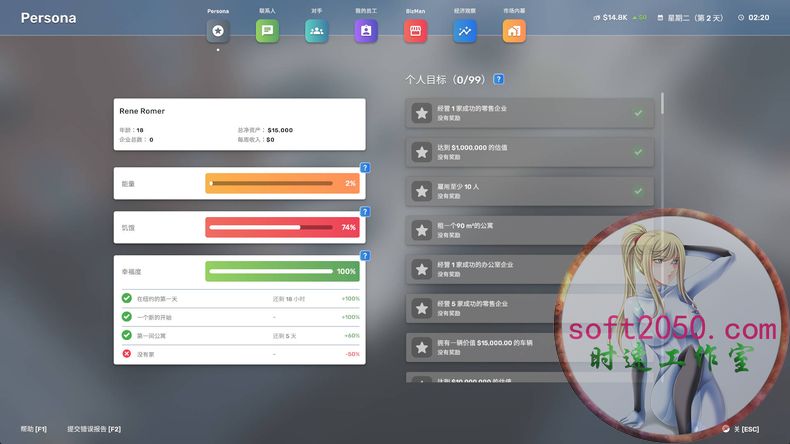Click help icon on 能量 energy card
The height and width of the screenshot is (444, 790).
click(x=365, y=168)
